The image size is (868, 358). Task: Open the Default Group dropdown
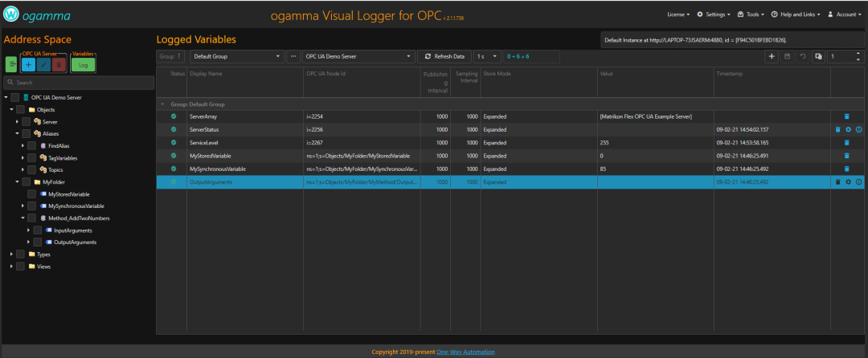point(237,56)
